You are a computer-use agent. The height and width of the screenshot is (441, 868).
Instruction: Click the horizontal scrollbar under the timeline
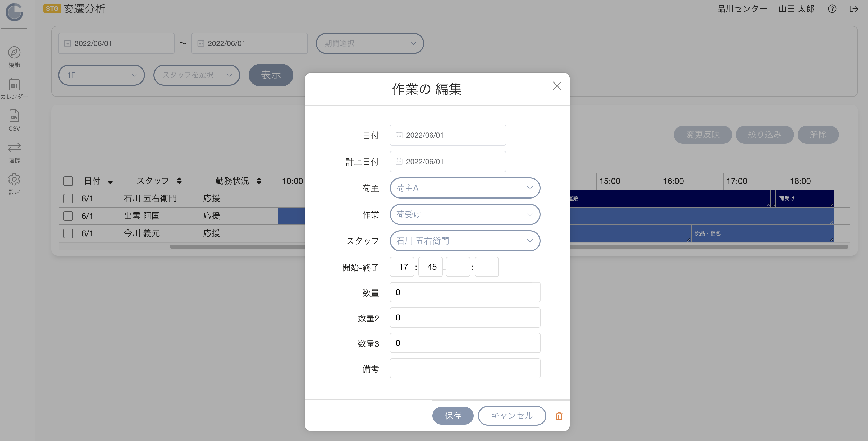click(x=509, y=247)
